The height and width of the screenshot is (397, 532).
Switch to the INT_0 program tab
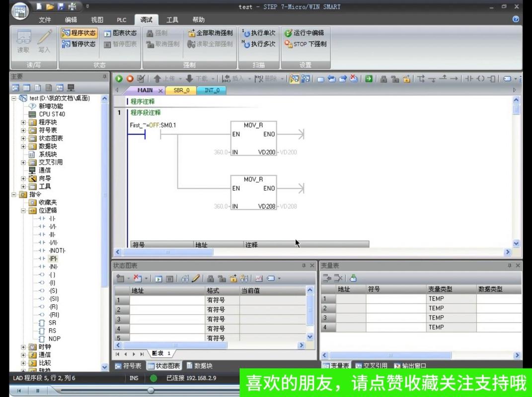212,90
